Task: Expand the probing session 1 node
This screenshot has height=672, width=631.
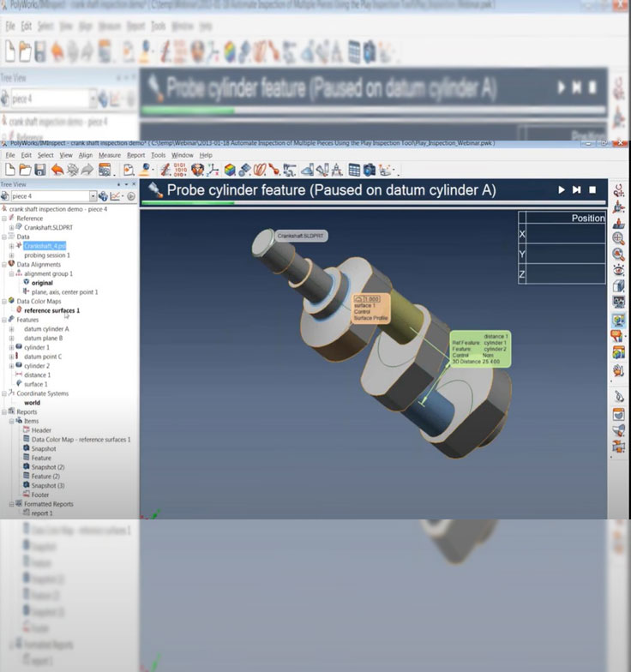Action: (12, 255)
